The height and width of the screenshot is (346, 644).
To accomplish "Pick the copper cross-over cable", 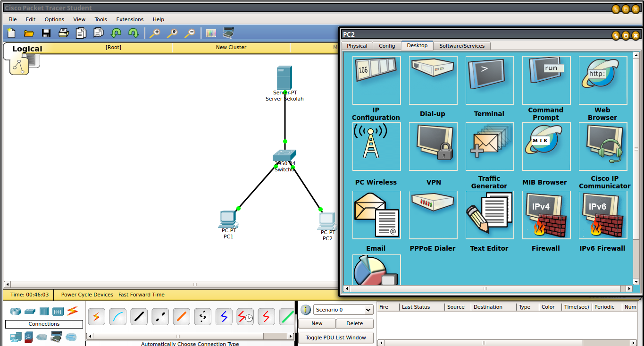I will tap(160, 317).
